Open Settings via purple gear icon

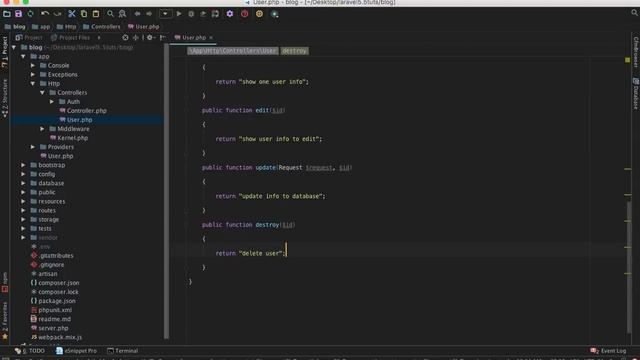[230, 14]
